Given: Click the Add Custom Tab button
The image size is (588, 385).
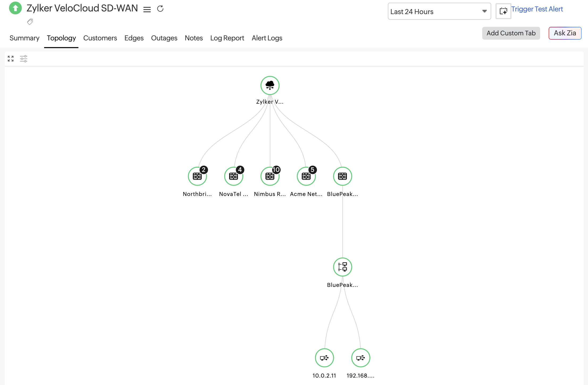Looking at the screenshot, I should [x=511, y=33].
